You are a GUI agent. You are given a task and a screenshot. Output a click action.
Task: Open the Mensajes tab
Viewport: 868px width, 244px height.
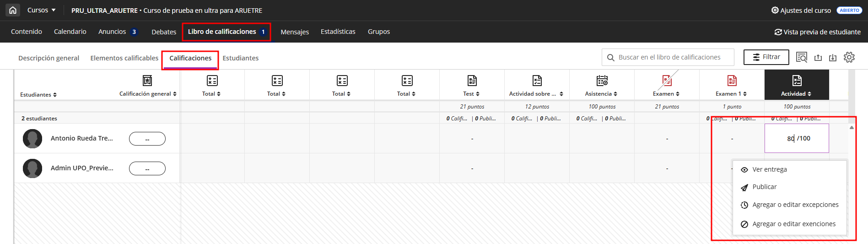[295, 32]
